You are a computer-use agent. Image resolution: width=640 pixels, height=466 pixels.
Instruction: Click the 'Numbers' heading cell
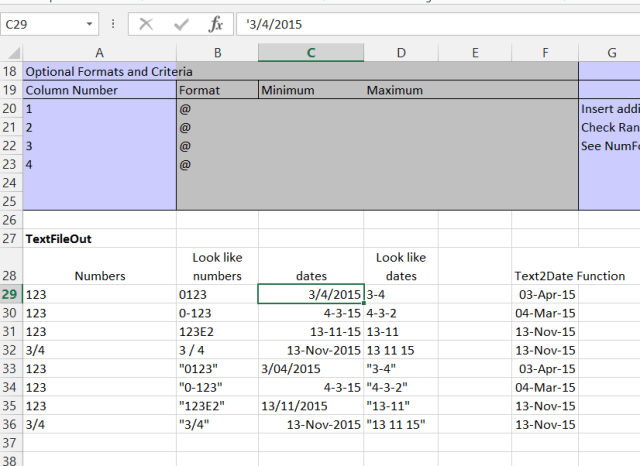[x=100, y=266]
